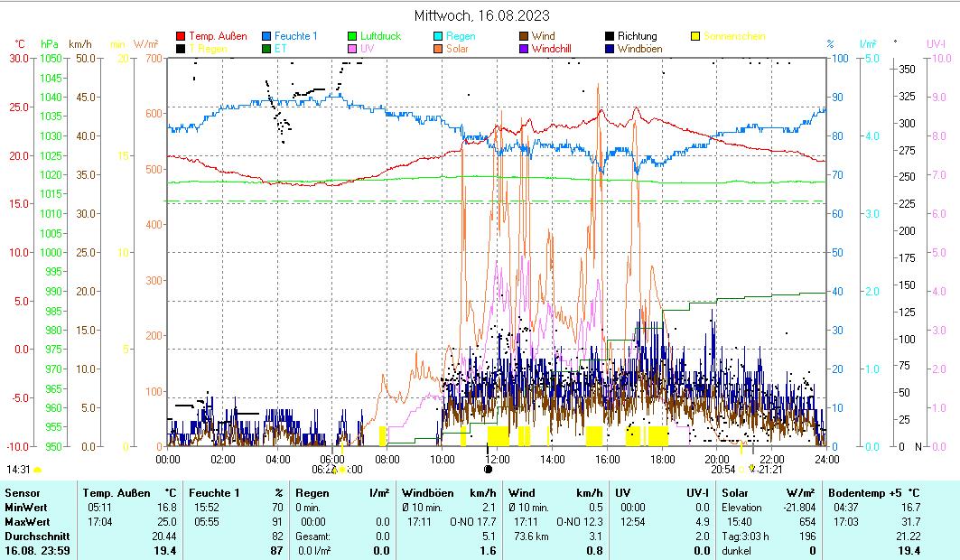Click the brown Wind legend square
Screen dimensions: 960x560
coord(525,37)
